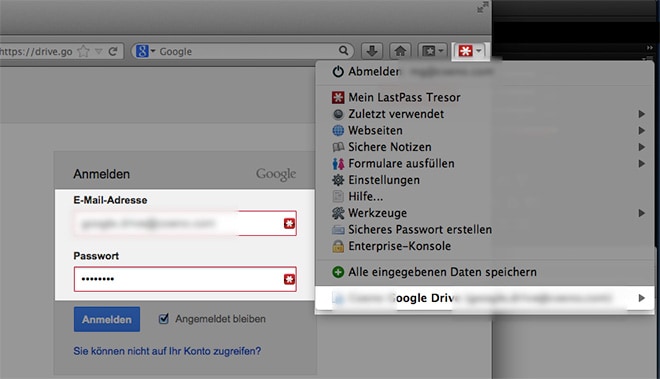
Task: Click the address bar URL
Action: point(36,51)
